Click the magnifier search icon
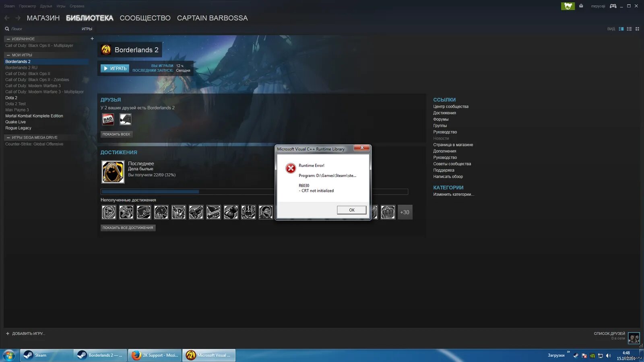 [x=7, y=29]
